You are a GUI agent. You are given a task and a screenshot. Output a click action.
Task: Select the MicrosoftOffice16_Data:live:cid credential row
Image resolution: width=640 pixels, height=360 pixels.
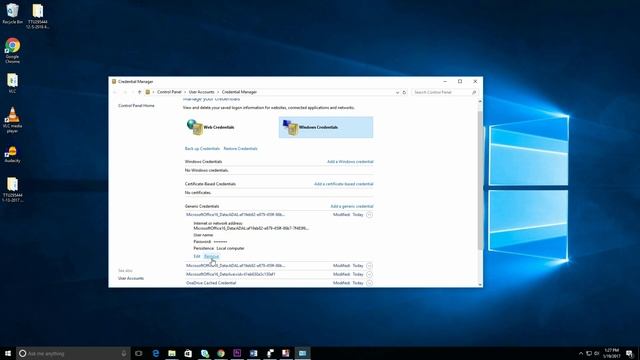[x=279, y=274]
